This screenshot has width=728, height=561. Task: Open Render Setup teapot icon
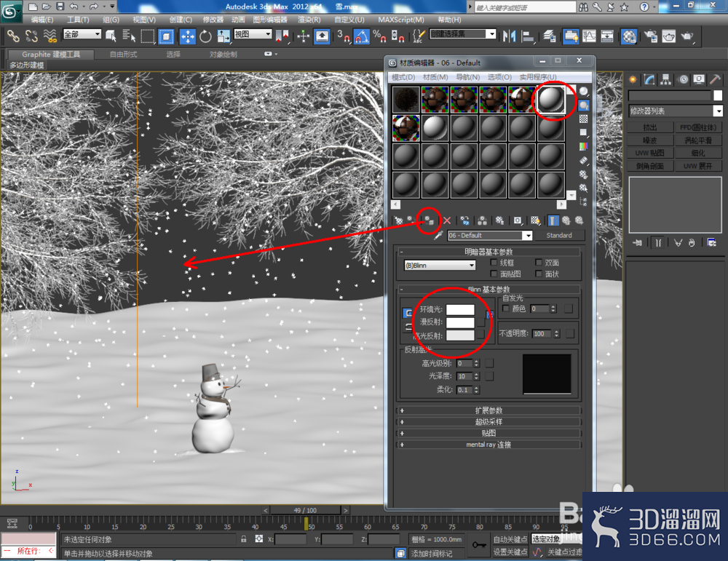coord(650,36)
